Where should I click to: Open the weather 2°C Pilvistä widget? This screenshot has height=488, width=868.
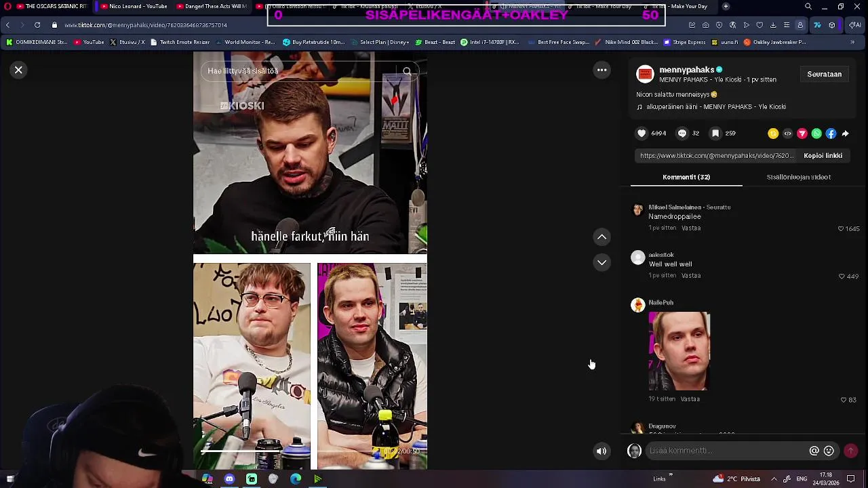coord(736,479)
